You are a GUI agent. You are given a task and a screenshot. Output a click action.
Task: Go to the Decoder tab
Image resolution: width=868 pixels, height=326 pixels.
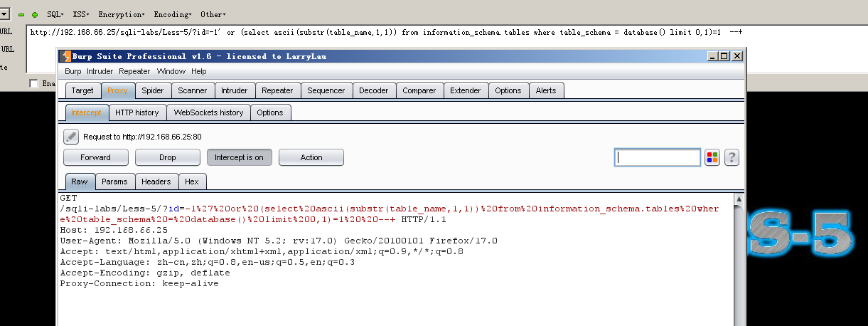click(374, 90)
